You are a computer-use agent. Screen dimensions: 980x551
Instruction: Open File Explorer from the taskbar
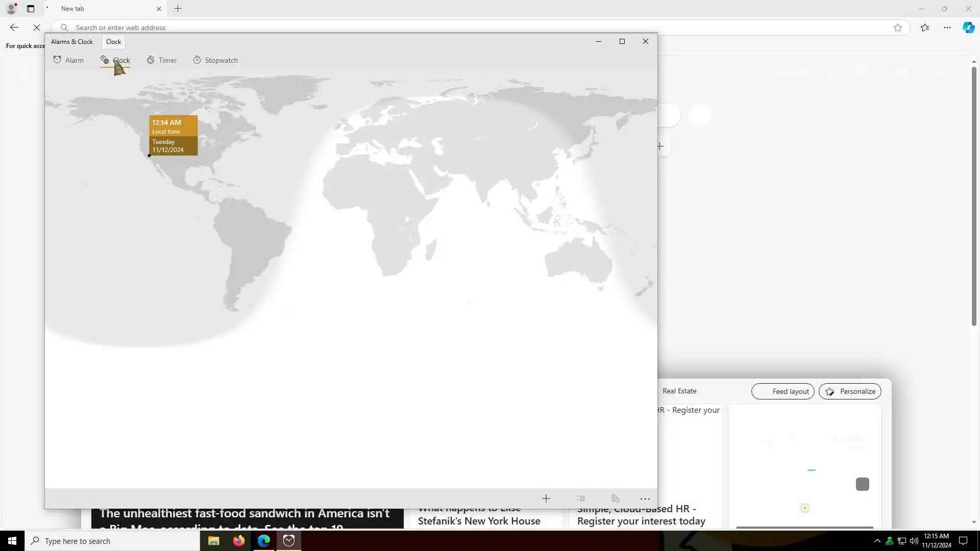click(213, 541)
